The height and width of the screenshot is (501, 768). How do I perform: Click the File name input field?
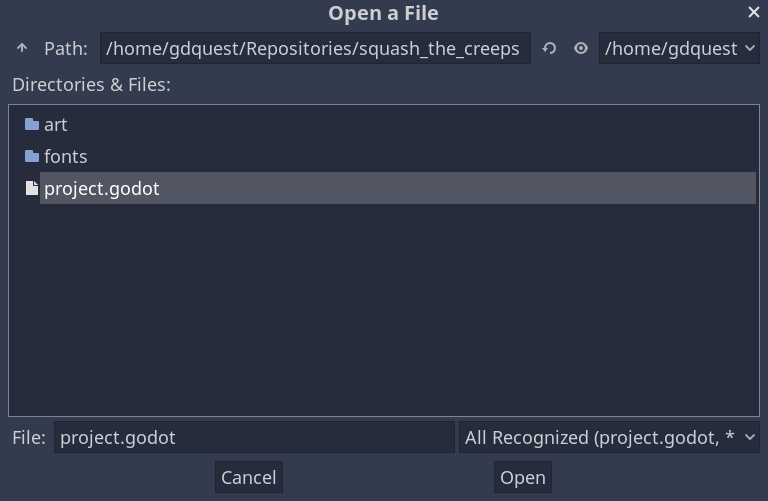coord(254,437)
